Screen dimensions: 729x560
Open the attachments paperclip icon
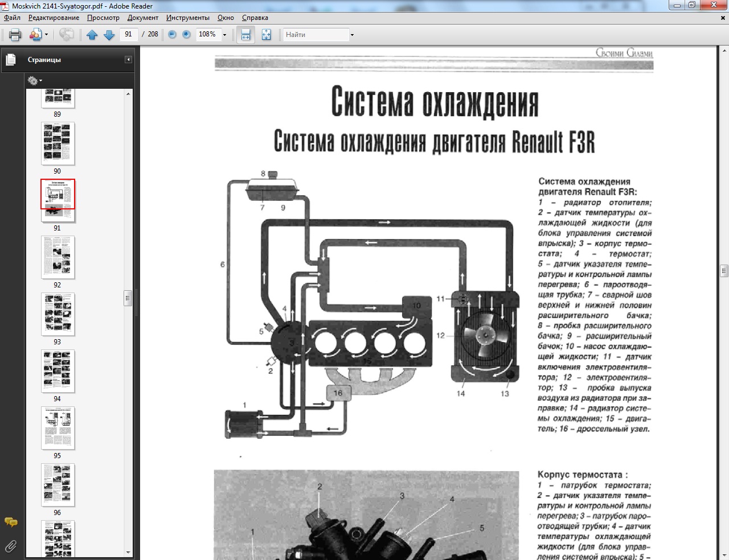[10, 547]
